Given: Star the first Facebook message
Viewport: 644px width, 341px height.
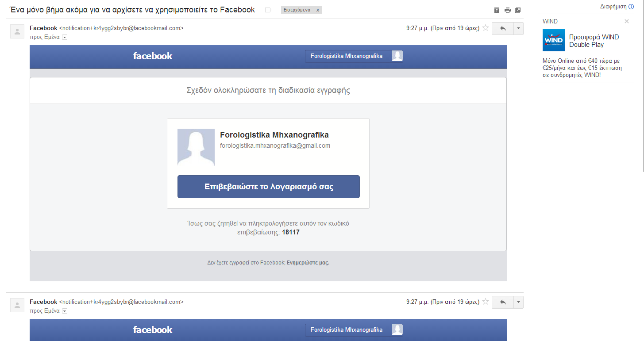Looking at the screenshot, I should tap(485, 28).
